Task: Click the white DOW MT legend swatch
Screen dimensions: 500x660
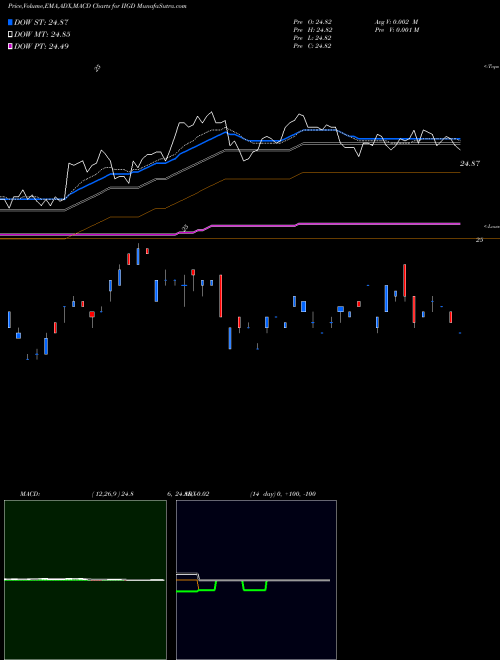Action: 10,35
